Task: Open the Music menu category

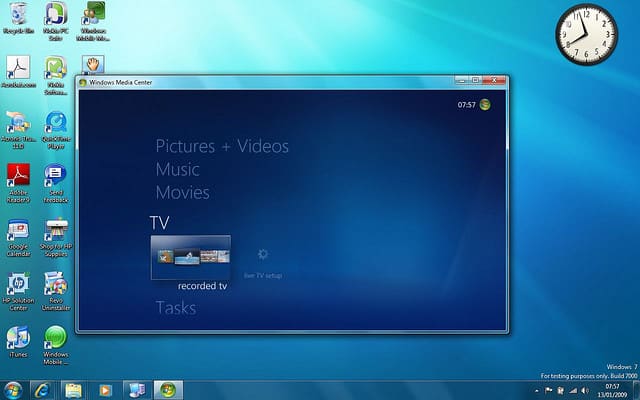Action: 177,170
